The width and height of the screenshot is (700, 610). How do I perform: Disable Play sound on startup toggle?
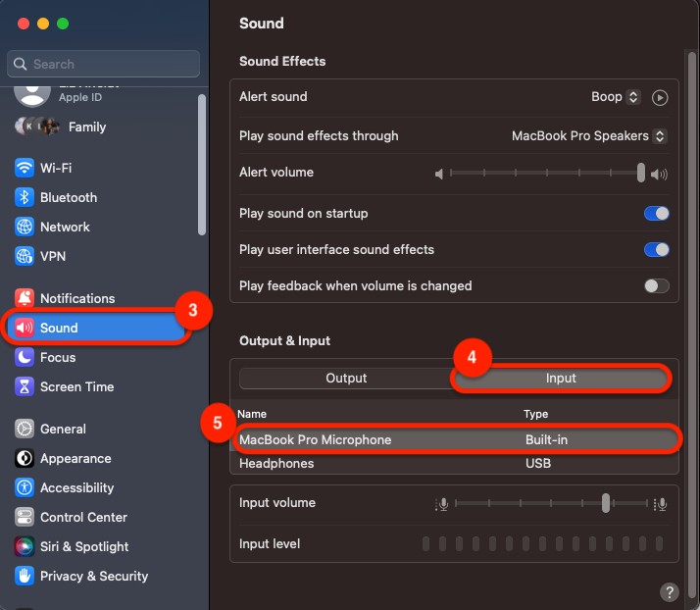click(656, 213)
